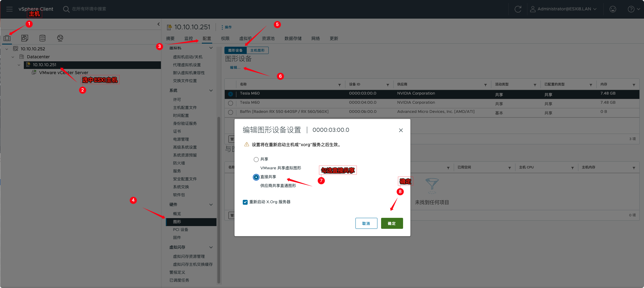The image size is (644, 288).
Task: Switch to the 主机图形 sub-tab
Action: tap(257, 50)
